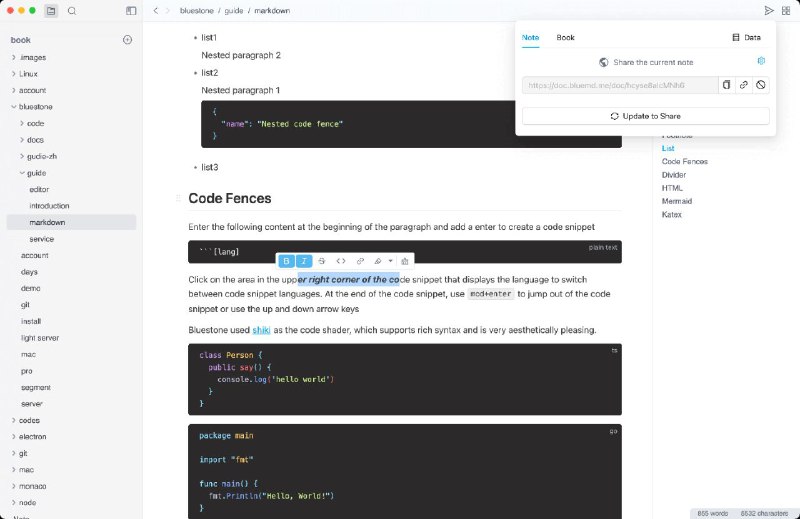This screenshot has width=800, height=519.
Task: Open share settings gear icon
Action: tap(761, 61)
